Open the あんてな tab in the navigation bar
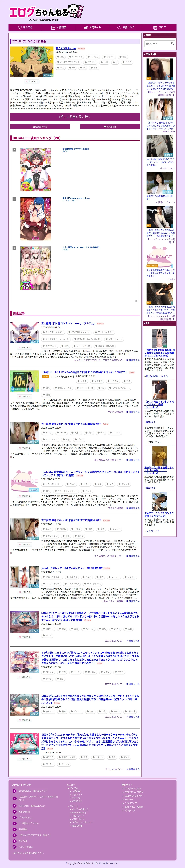Image resolution: width=185 pixels, height=868 pixels. 25,28
